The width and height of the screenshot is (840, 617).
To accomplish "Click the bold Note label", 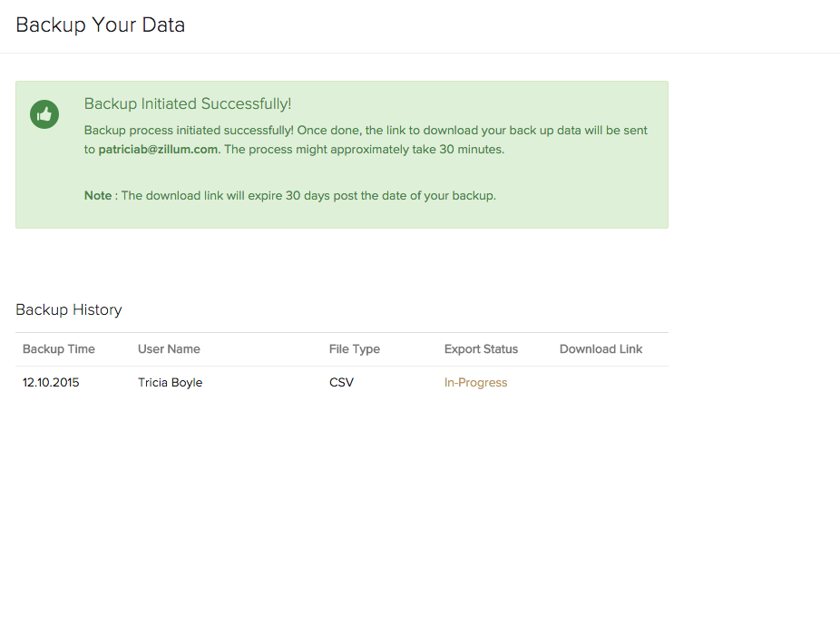I will 97,196.
